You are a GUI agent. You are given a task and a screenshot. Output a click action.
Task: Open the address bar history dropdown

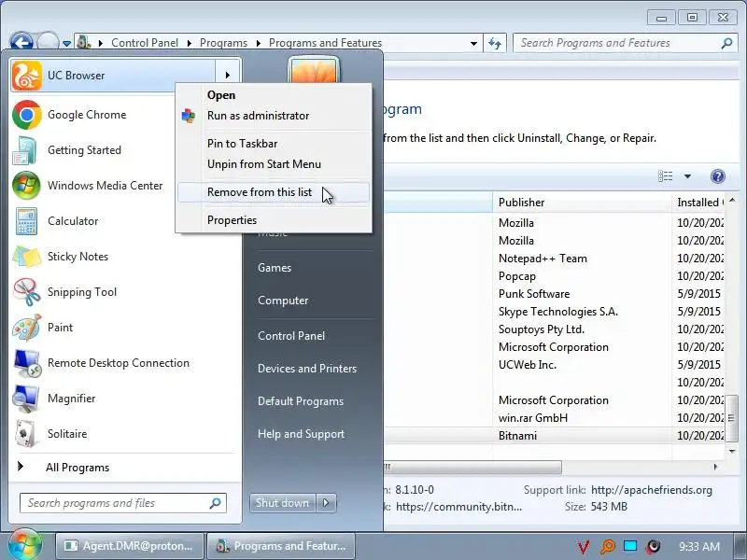(473, 43)
